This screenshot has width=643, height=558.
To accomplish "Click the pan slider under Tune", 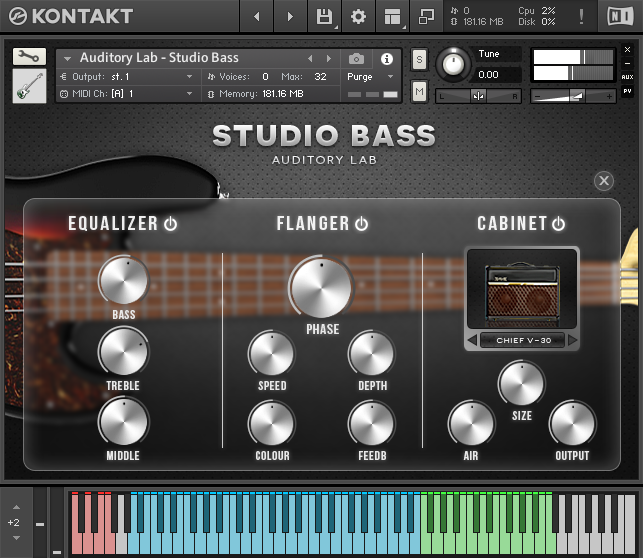I will tap(479, 96).
